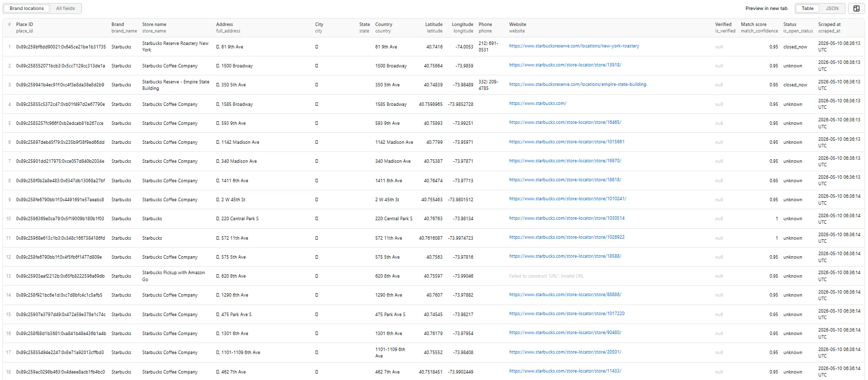Click the address cell 475 Park Ave S

tap(234, 315)
